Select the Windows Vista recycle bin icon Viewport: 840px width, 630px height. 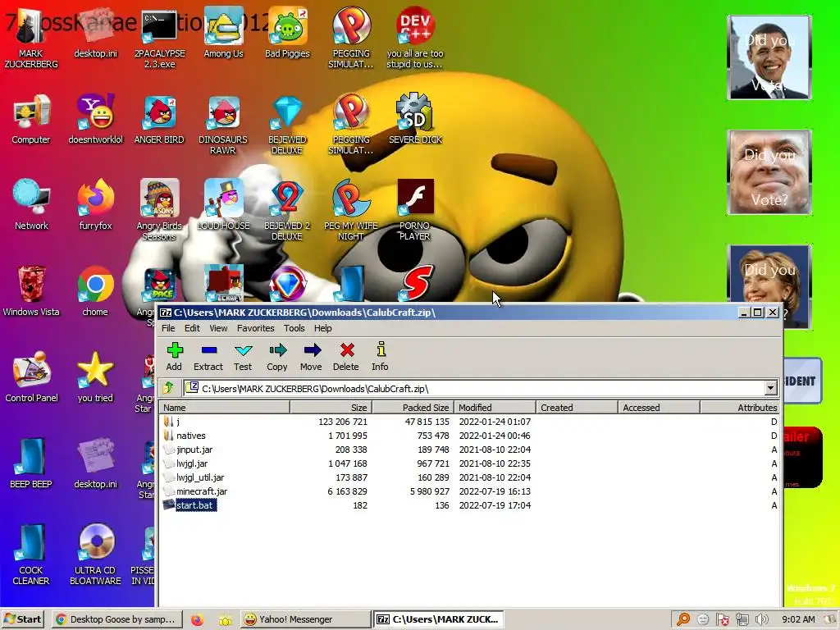[31, 291]
